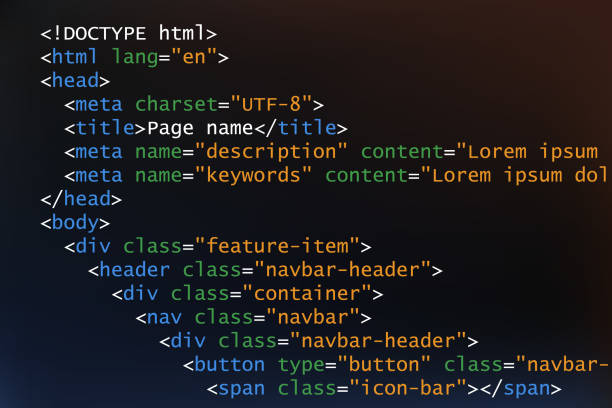The image size is (612, 408).
Task: Click the "feature-item" class value
Action: pos(277,246)
